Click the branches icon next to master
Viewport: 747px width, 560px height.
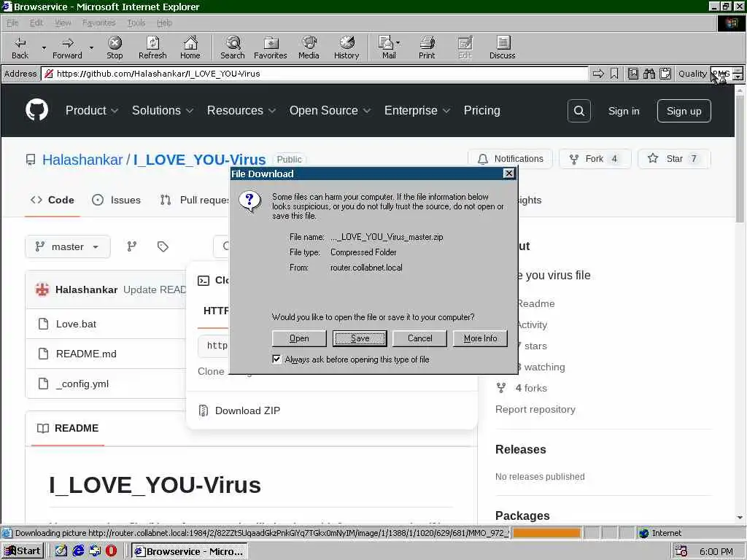coord(132,246)
